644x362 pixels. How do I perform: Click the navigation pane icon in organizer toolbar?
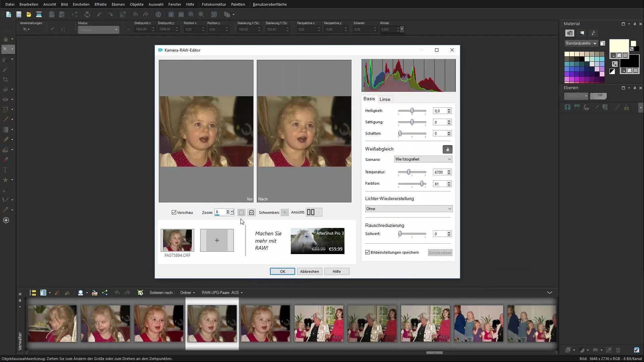tap(33, 293)
